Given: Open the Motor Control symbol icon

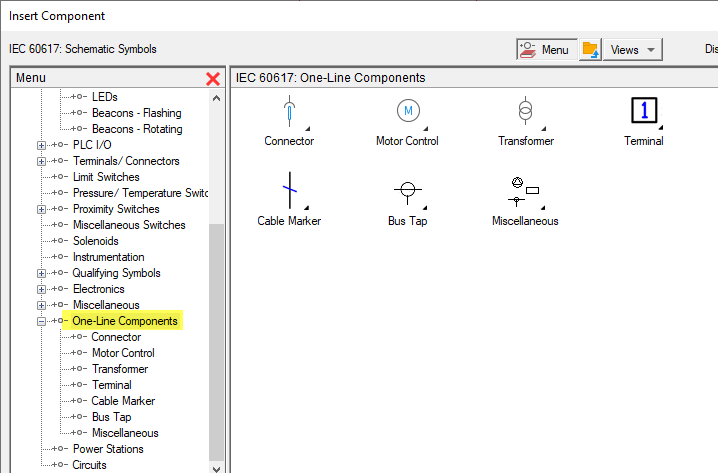Looking at the screenshot, I should click(408, 111).
